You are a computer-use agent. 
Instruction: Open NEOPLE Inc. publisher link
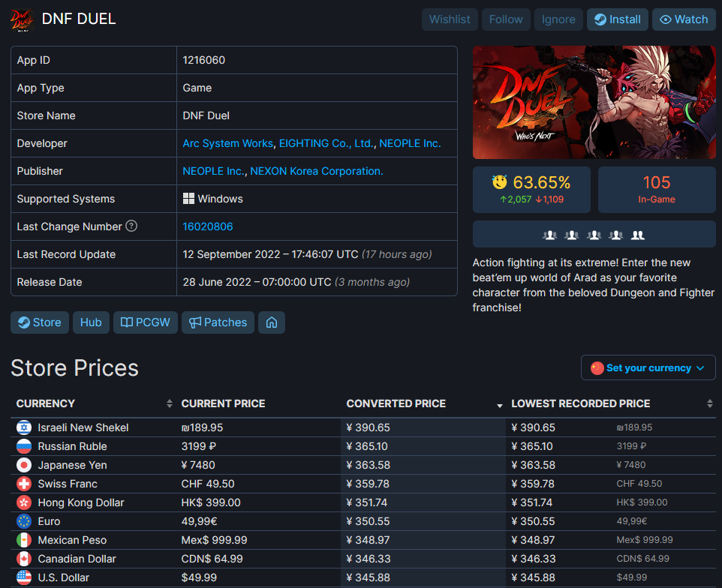pos(213,171)
